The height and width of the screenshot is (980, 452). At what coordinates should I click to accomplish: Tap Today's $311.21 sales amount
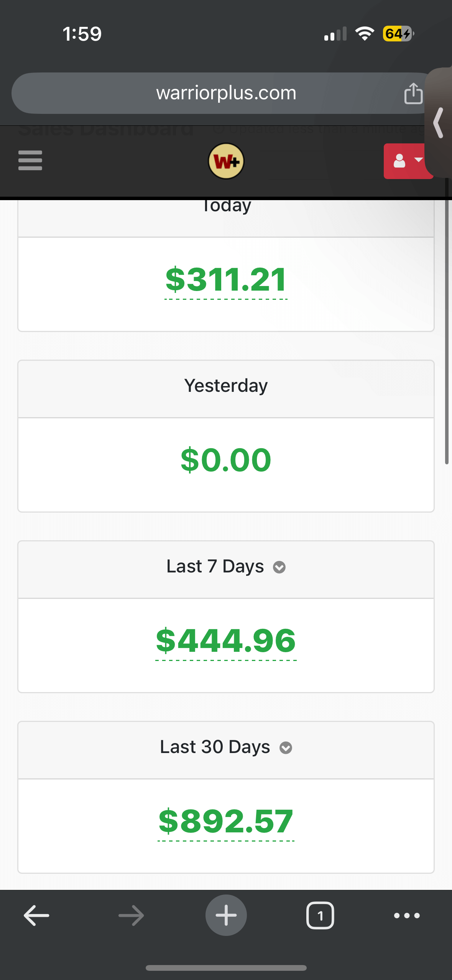click(x=226, y=280)
